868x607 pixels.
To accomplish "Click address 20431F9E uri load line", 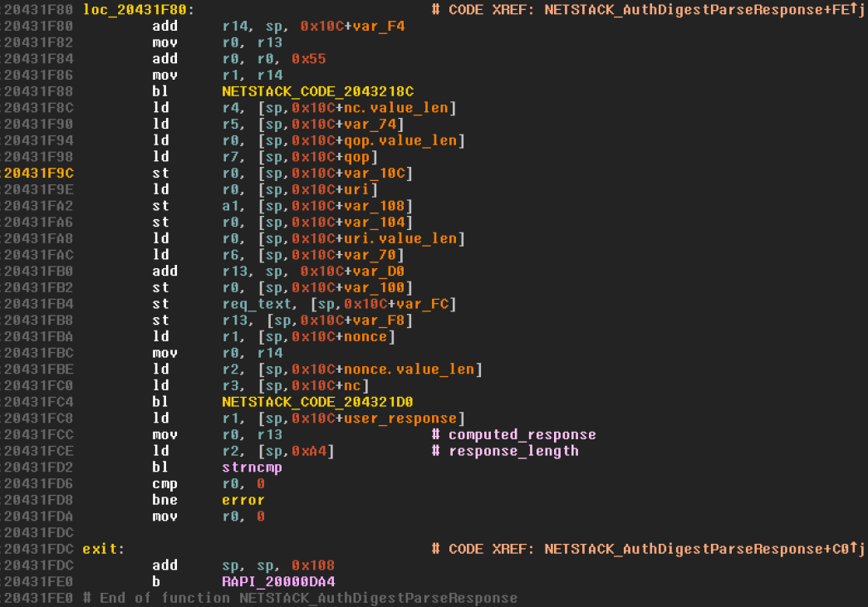I will click(x=39, y=189).
